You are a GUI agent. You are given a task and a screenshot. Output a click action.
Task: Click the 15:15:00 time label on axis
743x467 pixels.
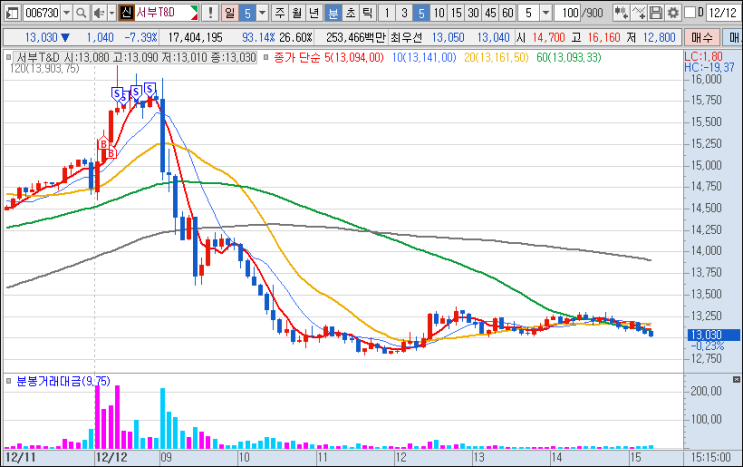711,458
